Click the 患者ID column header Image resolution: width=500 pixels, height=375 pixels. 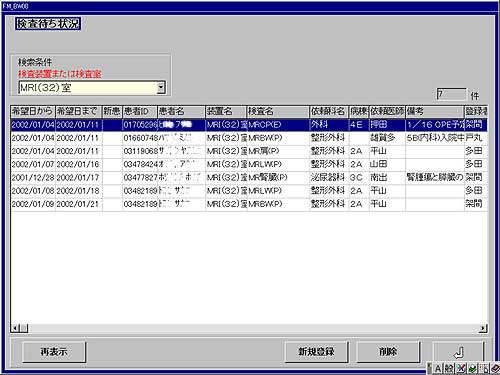point(140,111)
